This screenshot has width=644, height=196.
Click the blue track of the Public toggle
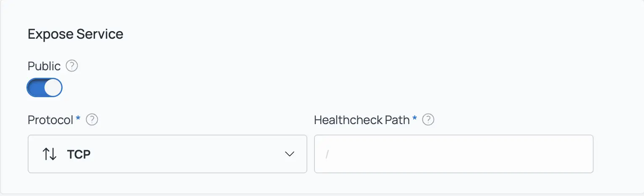point(35,87)
